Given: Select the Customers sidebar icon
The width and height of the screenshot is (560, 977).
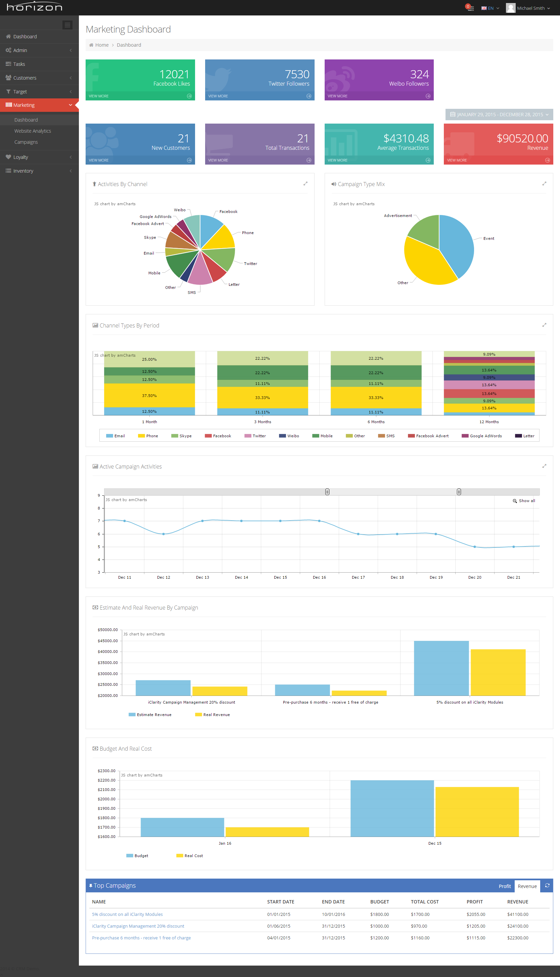Looking at the screenshot, I should pyautogui.click(x=8, y=77).
